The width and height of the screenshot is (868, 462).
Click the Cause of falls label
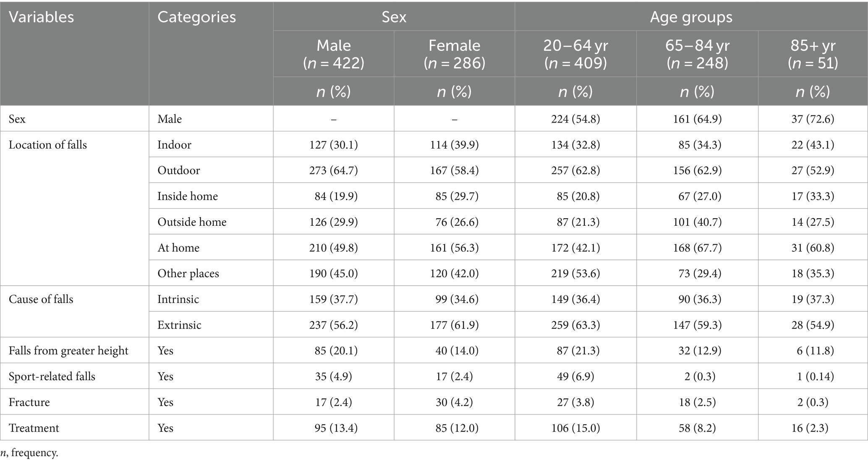coord(41,299)
